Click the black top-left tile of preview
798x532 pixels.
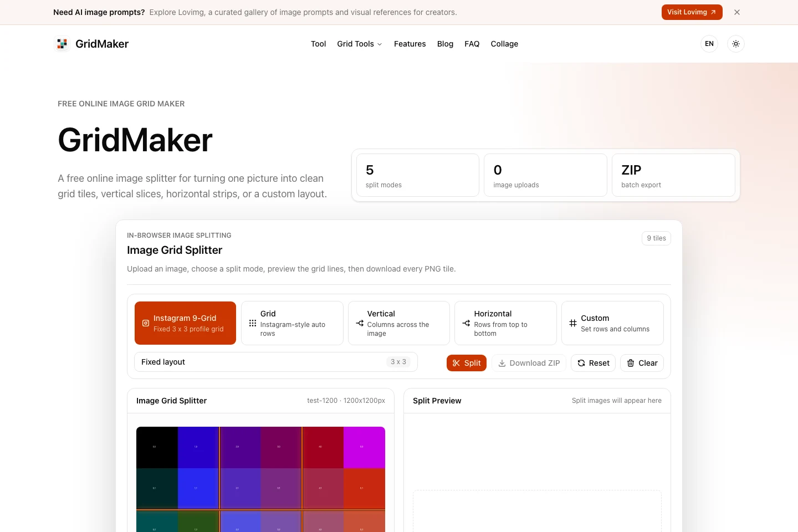[x=157, y=447]
